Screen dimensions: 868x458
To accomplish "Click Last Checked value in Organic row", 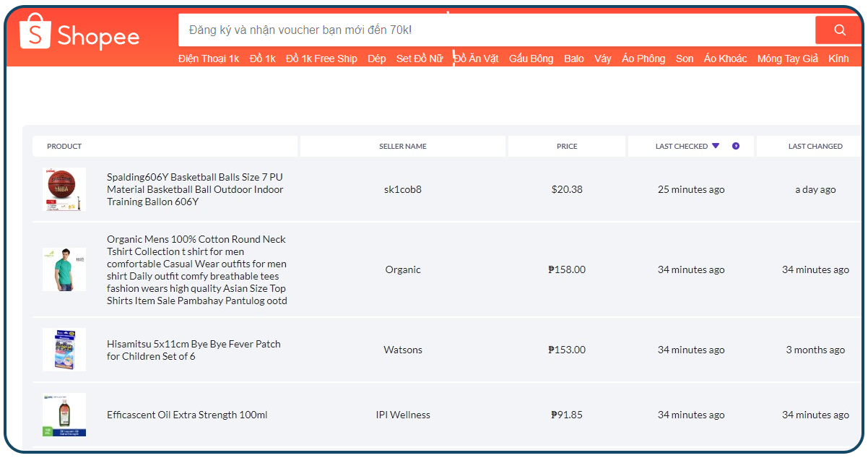I will tap(691, 269).
